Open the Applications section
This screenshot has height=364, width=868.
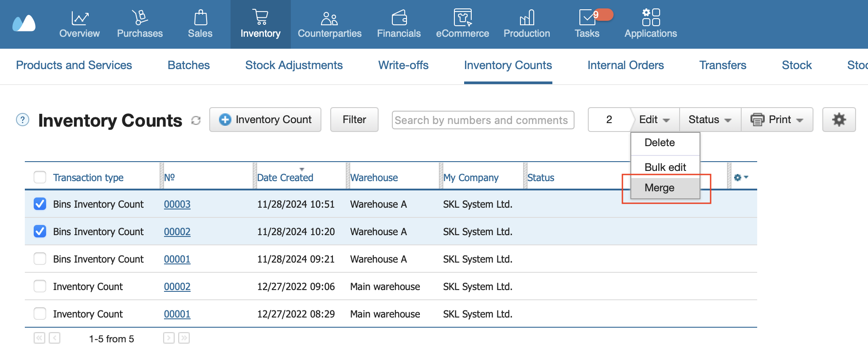coord(651,24)
